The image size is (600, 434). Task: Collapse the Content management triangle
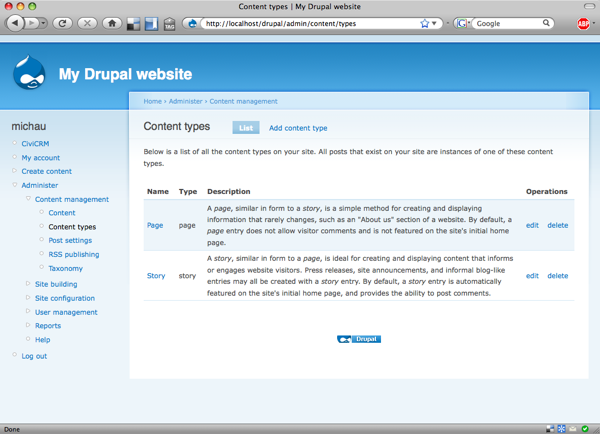coord(28,198)
